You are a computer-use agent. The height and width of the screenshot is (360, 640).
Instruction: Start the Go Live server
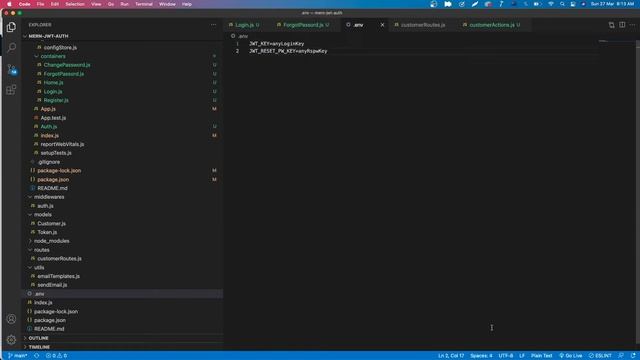click(x=571, y=356)
